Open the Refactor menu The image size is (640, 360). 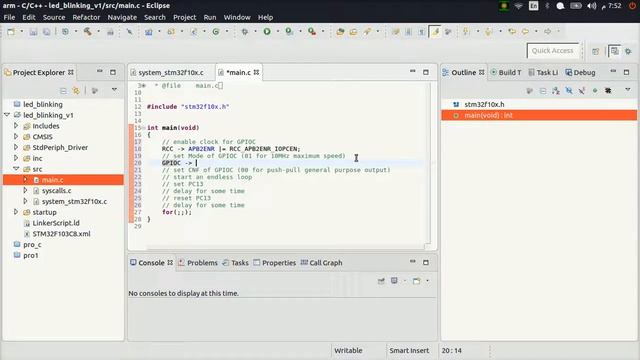click(86, 17)
